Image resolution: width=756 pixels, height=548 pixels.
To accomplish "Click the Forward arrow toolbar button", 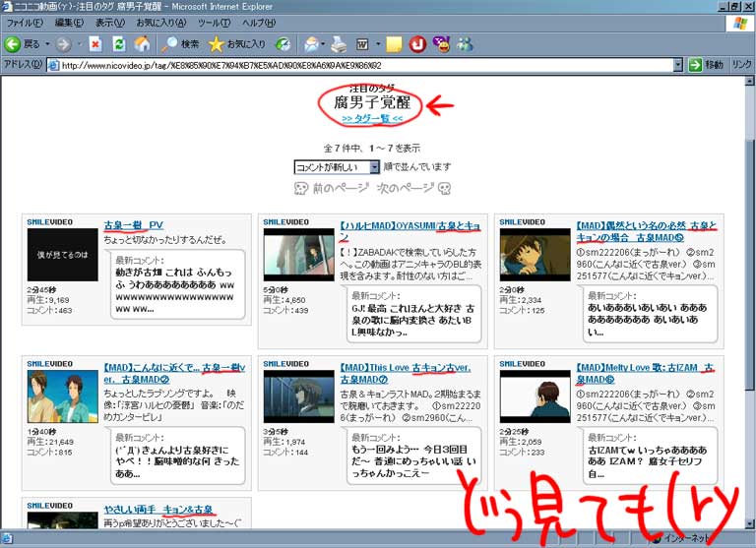I will point(63,44).
